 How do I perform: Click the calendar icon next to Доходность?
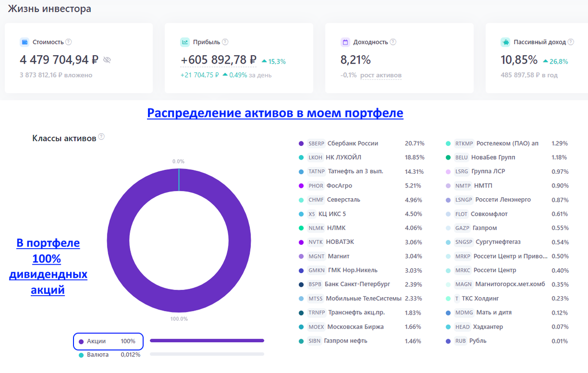click(x=345, y=42)
